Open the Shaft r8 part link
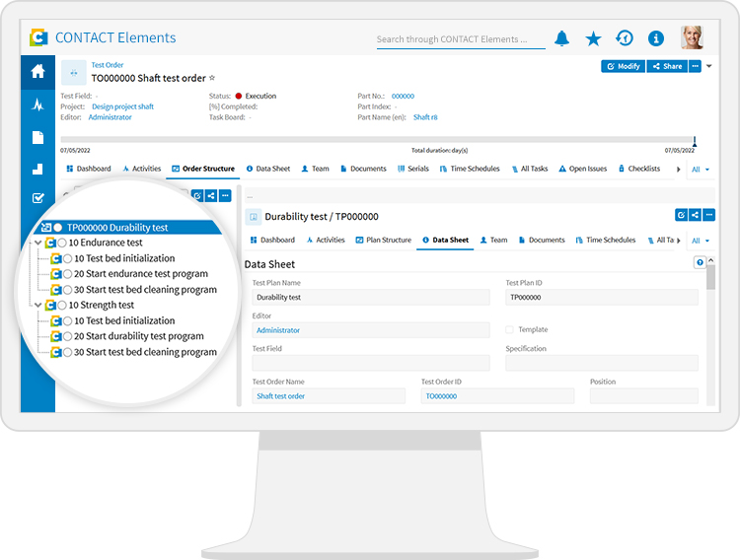 pyautogui.click(x=425, y=117)
